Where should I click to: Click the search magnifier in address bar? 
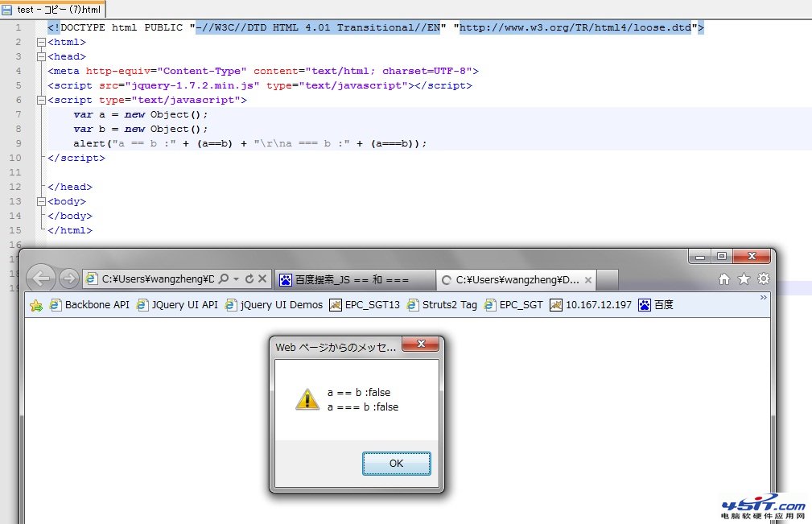click(x=225, y=279)
